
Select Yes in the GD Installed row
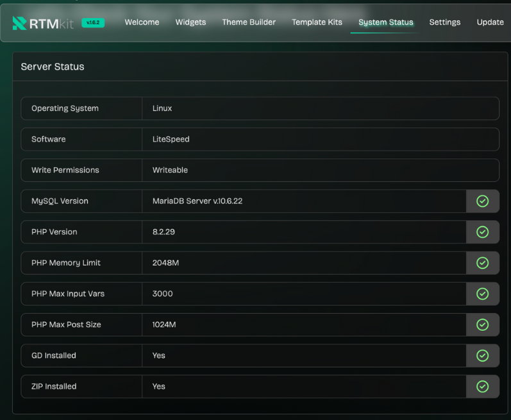click(x=159, y=355)
